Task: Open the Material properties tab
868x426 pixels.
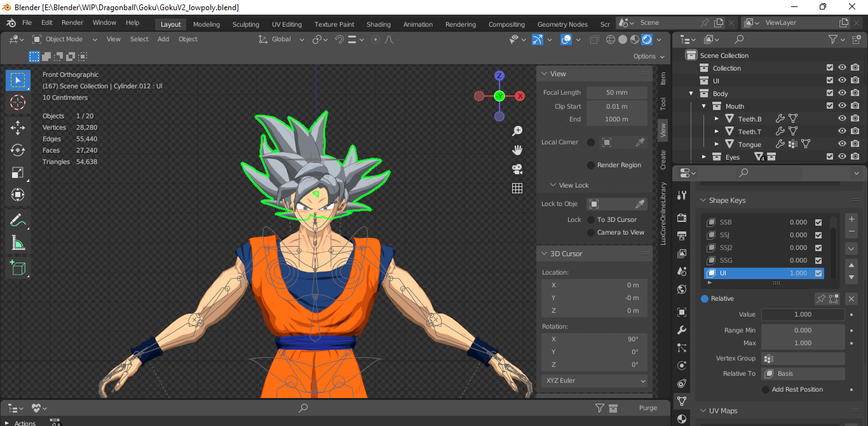Action: (682, 419)
